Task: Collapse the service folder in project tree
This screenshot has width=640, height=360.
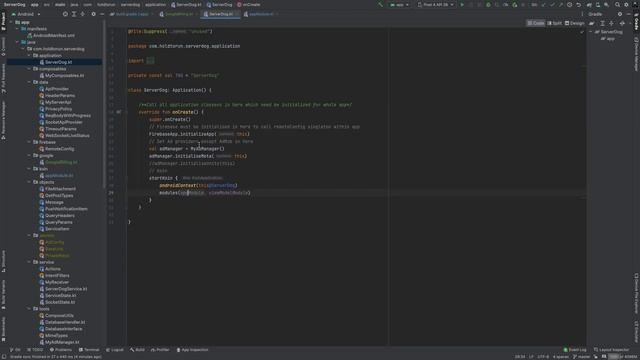Action: 29,262
